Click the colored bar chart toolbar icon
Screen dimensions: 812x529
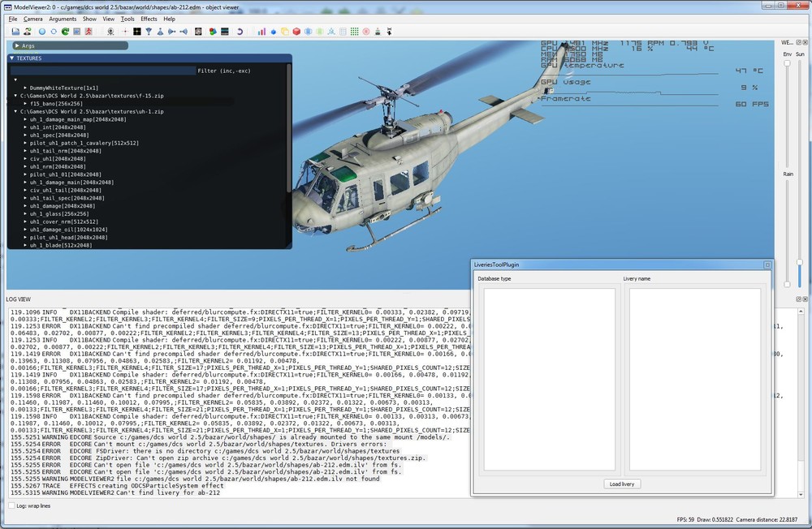point(261,32)
